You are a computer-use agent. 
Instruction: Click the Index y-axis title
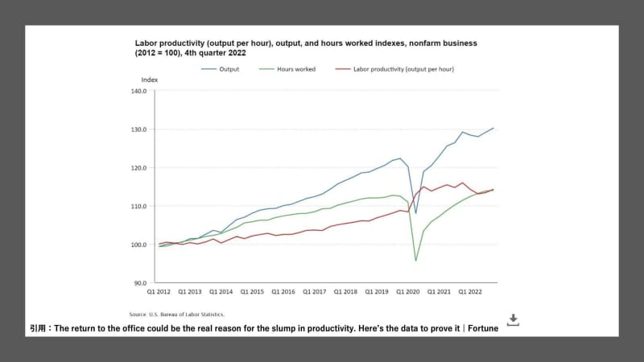tap(150, 80)
